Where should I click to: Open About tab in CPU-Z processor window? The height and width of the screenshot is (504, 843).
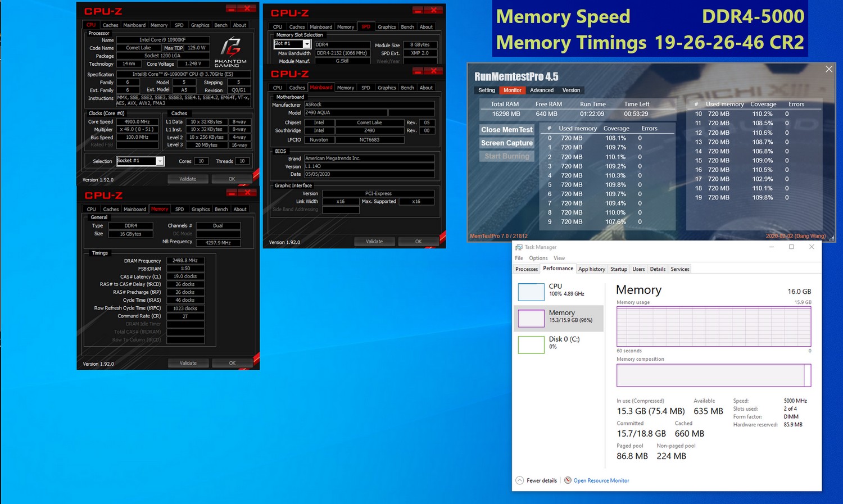tap(239, 25)
